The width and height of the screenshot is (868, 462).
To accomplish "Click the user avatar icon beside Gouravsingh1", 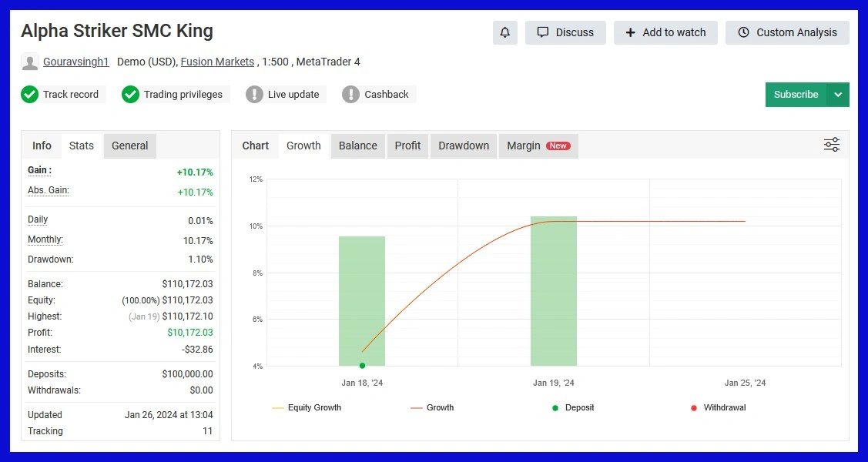I will (30, 62).
